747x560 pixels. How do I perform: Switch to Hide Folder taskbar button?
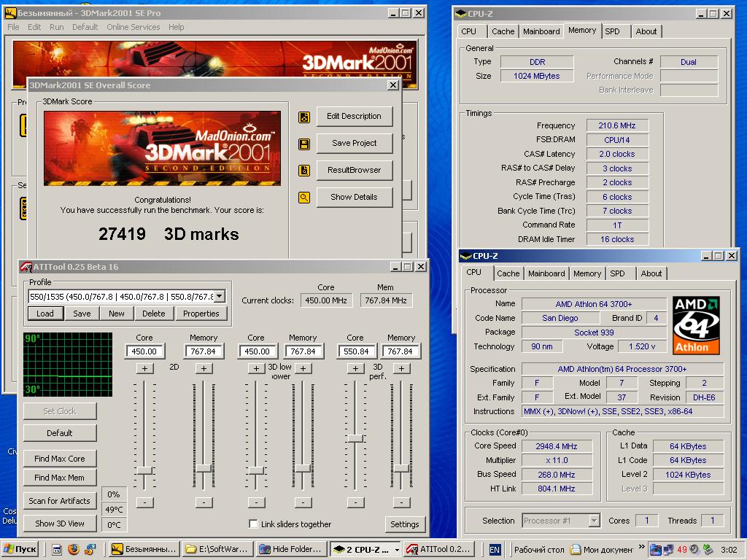291,549
